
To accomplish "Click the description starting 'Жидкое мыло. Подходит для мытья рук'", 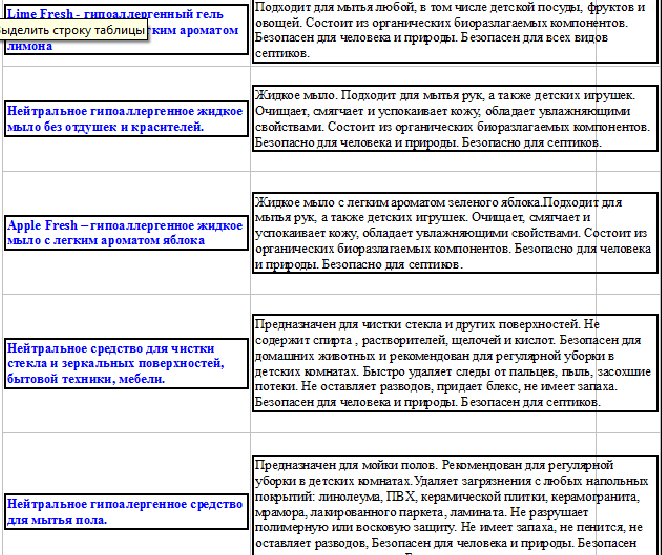I will click(455, 119).
